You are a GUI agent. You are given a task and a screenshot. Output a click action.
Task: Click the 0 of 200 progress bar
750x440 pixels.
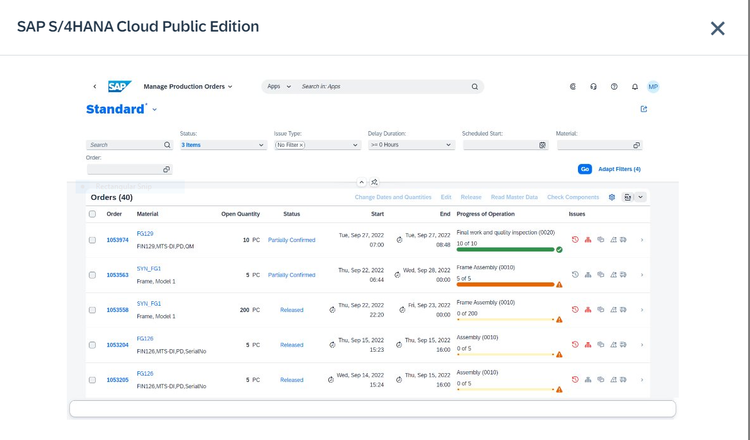pyautogui.click(x=505, y=319)
